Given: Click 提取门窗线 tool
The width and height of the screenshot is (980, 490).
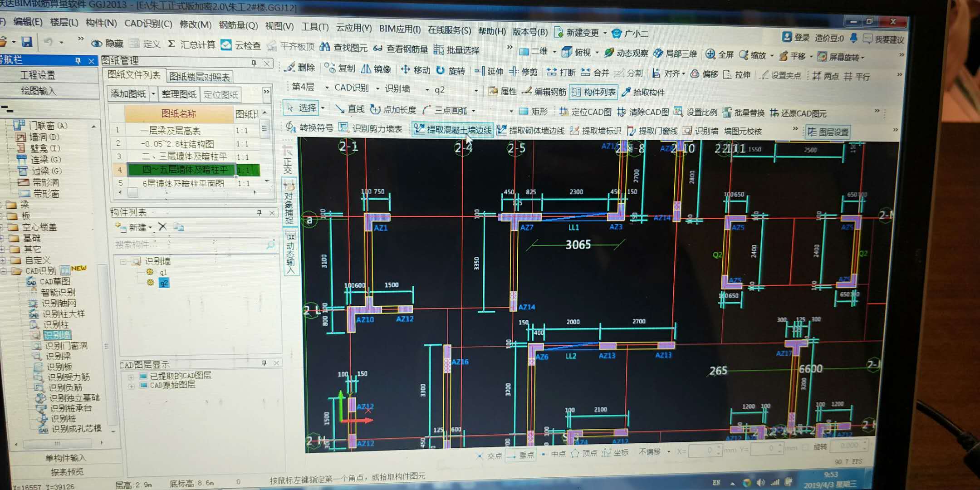Looking at the screenshot, I should [x=652, y=131].
